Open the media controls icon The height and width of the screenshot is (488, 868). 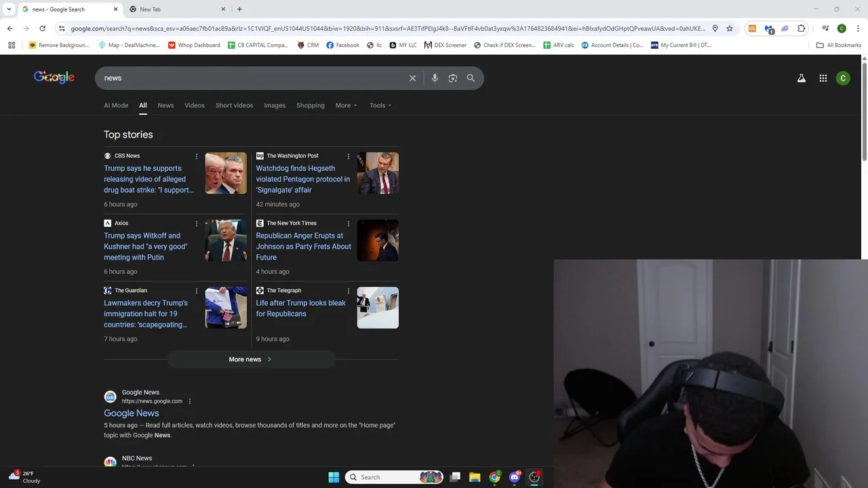point(825,28)
